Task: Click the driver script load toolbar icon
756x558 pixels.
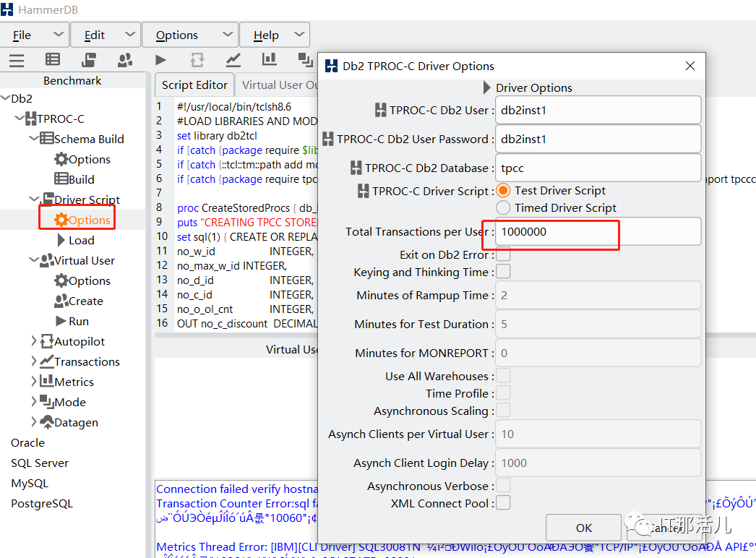Action: [89, 60]
